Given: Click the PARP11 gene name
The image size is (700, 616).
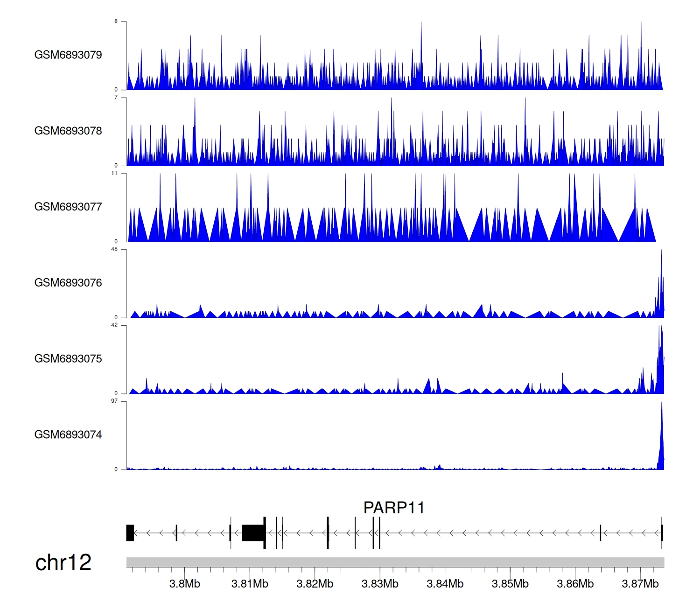Looking at the screenshot, I should pyautogui.click(x=394, y=508).
